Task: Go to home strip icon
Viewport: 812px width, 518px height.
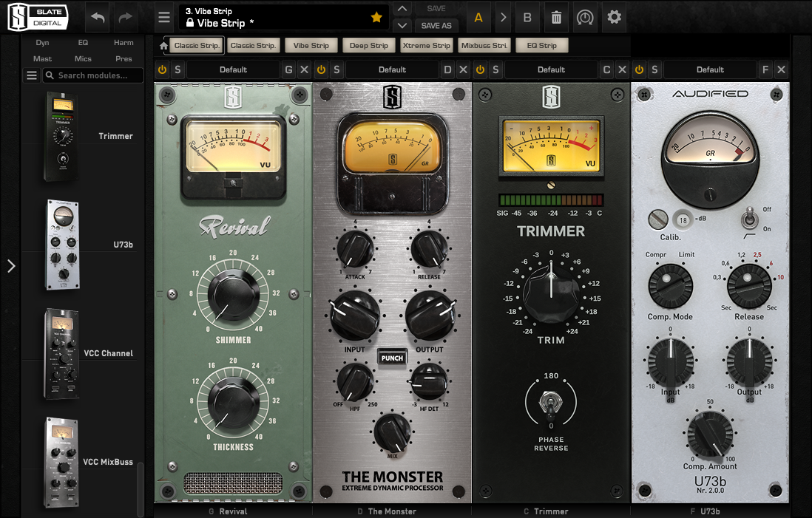Action: [163, 46]
